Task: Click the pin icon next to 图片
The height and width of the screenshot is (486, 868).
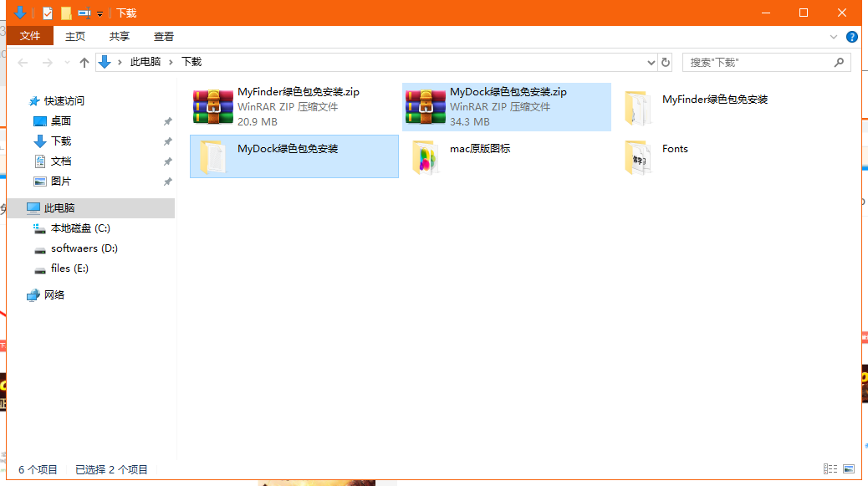Action: [167, 182]
